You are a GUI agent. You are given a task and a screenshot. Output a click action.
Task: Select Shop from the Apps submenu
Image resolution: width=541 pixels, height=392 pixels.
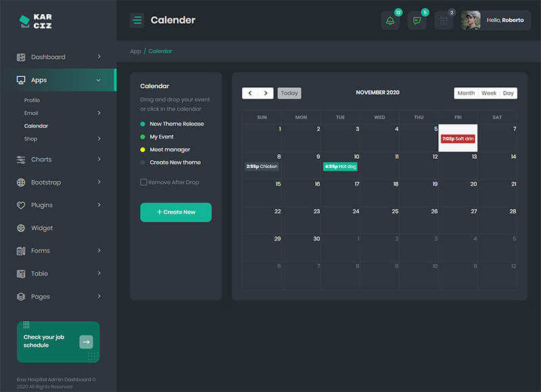tap(30, 139)
